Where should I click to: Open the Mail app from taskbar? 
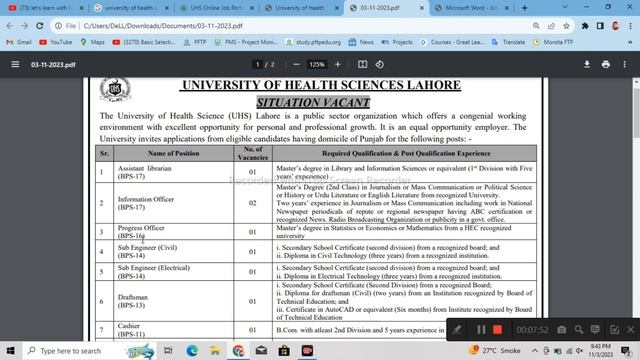261,351
